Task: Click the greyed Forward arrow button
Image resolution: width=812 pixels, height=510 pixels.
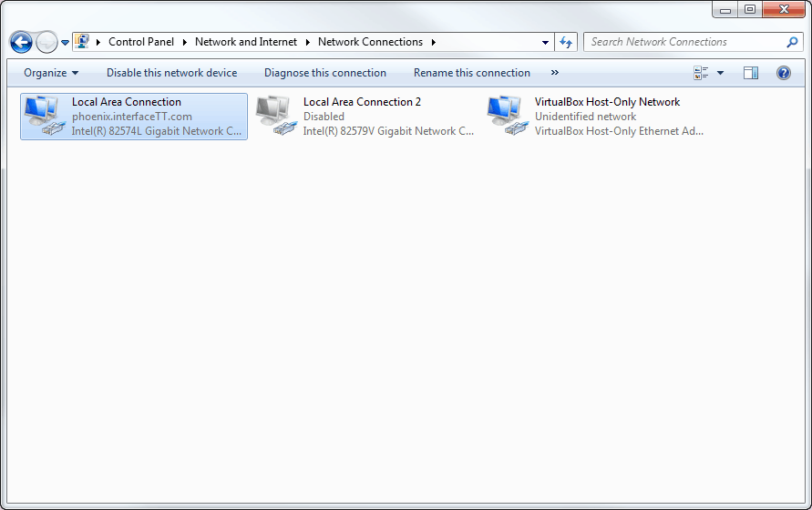Action: pos(46,42)
